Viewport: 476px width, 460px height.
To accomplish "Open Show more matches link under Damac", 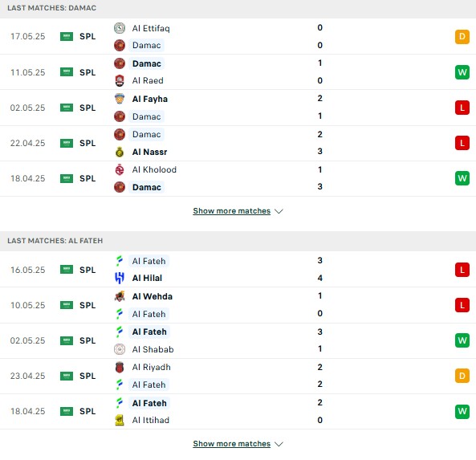I will click(x=232, y=210).
